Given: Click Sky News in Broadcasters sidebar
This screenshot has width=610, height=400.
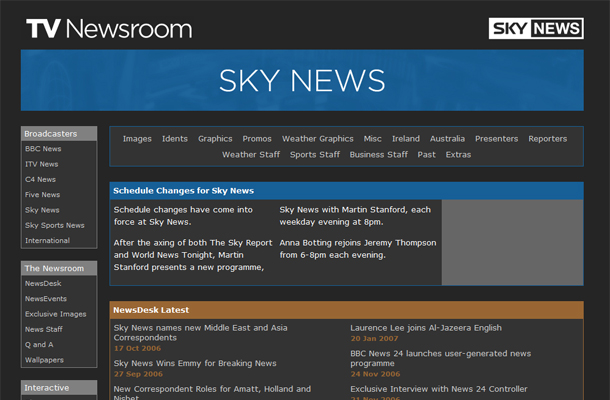Looking at the screenshot, I should [x=42, y=210].
